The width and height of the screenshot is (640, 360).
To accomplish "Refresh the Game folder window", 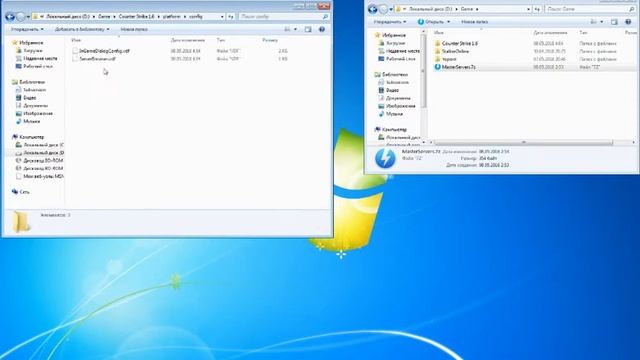I will (x=538, y=9).
